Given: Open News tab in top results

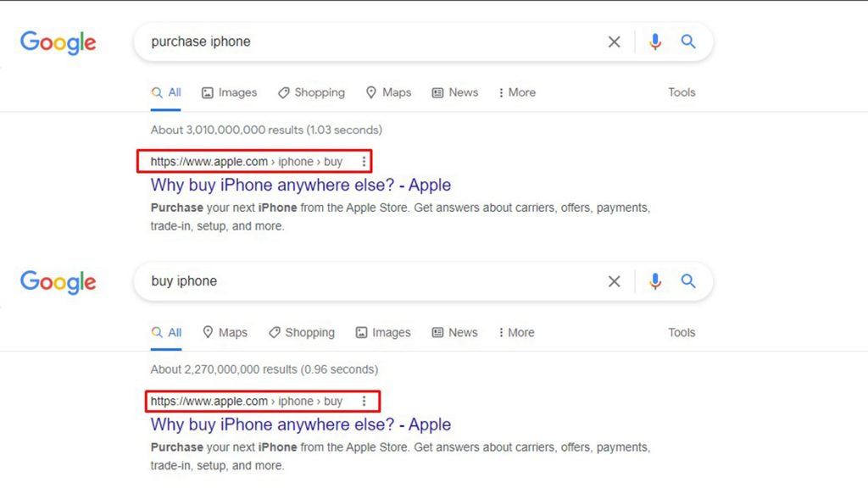Looking at the screenshot, I should [455, 92].
